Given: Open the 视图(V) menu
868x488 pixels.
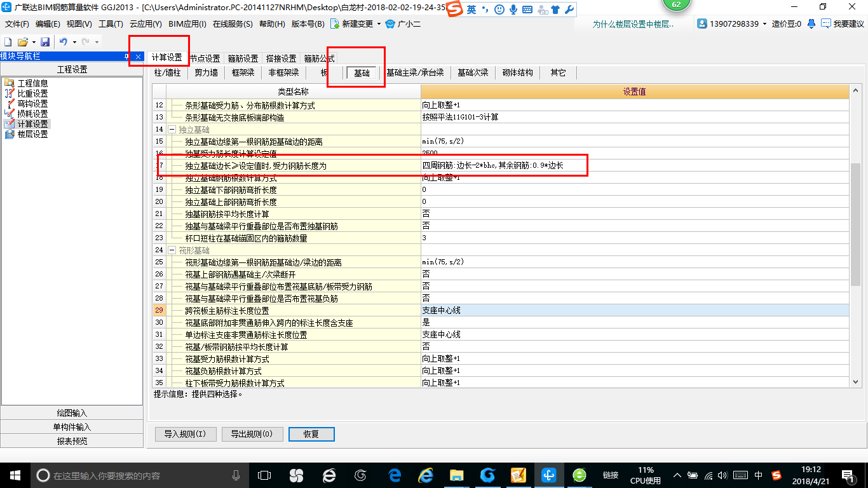Looking at the screenshot, I should pyautogui.click(x=79, y=24).
